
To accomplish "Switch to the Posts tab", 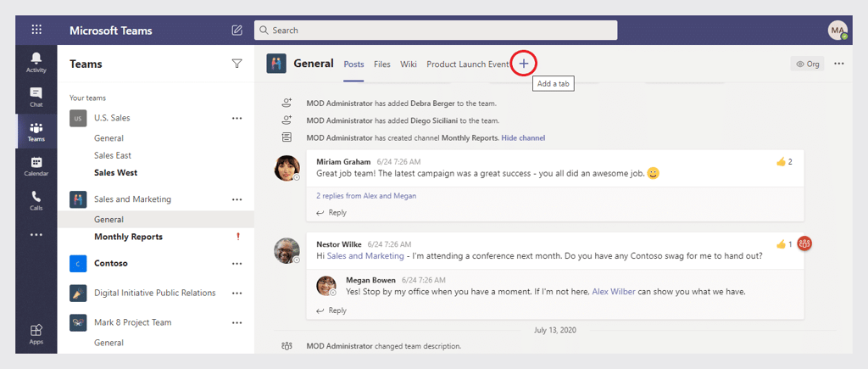I will 353,64.
